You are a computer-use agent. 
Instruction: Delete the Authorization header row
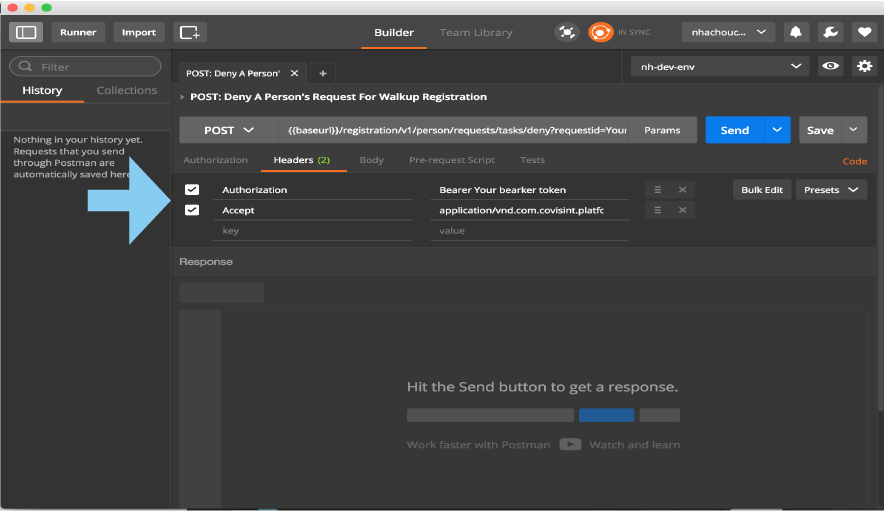click(x=682, y=189)
